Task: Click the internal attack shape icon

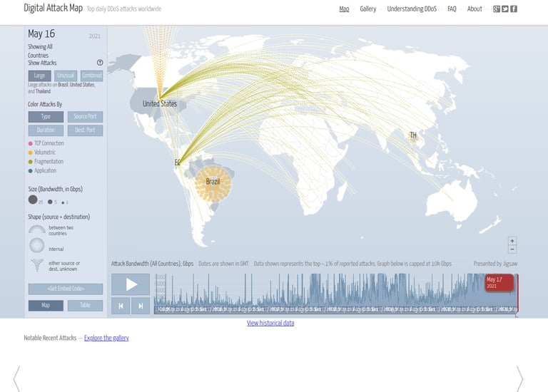Action: (x=36, y=245)
